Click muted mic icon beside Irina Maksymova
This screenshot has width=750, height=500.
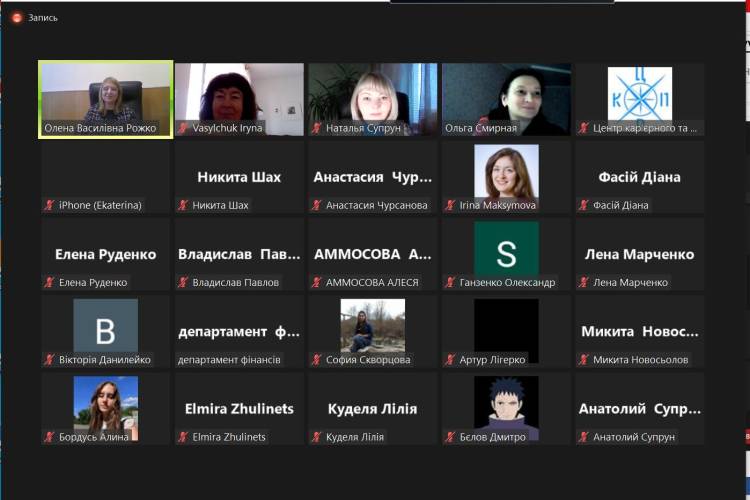(451, 205)
